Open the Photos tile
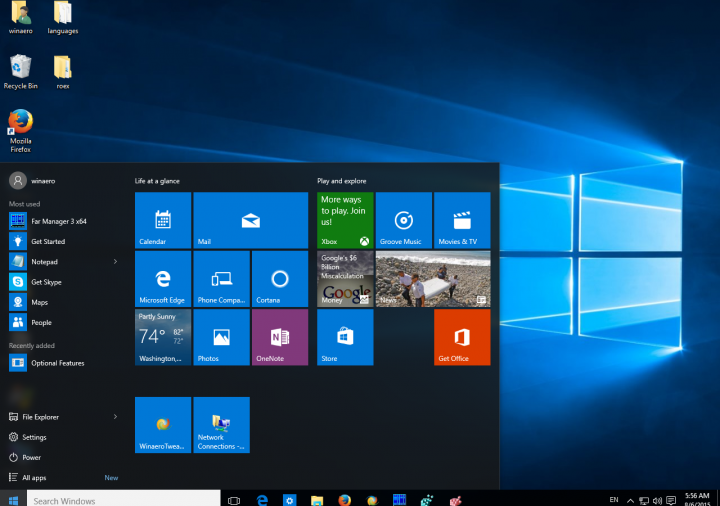Image resolution: width=720 pixels, height=506 pixels. pyautogui.click(x=221, y=337)
